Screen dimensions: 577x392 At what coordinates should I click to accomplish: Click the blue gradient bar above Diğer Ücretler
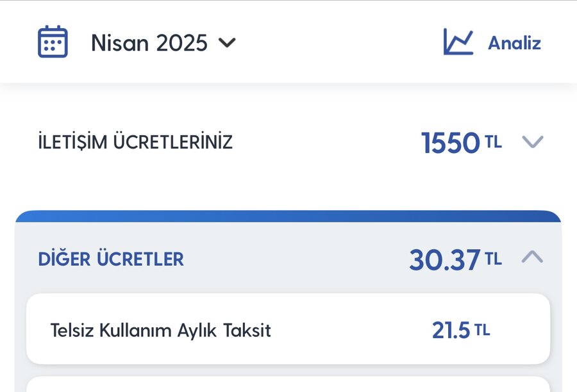tap(288, 216)
